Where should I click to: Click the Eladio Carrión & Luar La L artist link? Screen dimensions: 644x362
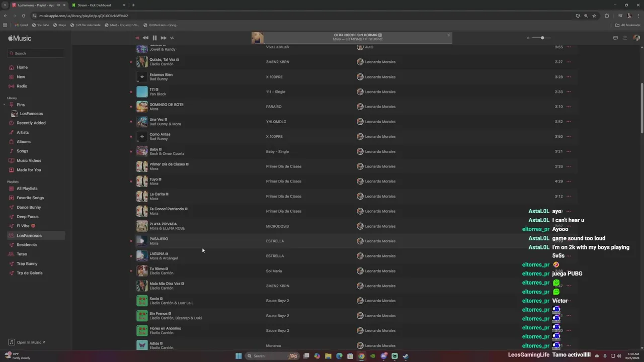point(172,303)
